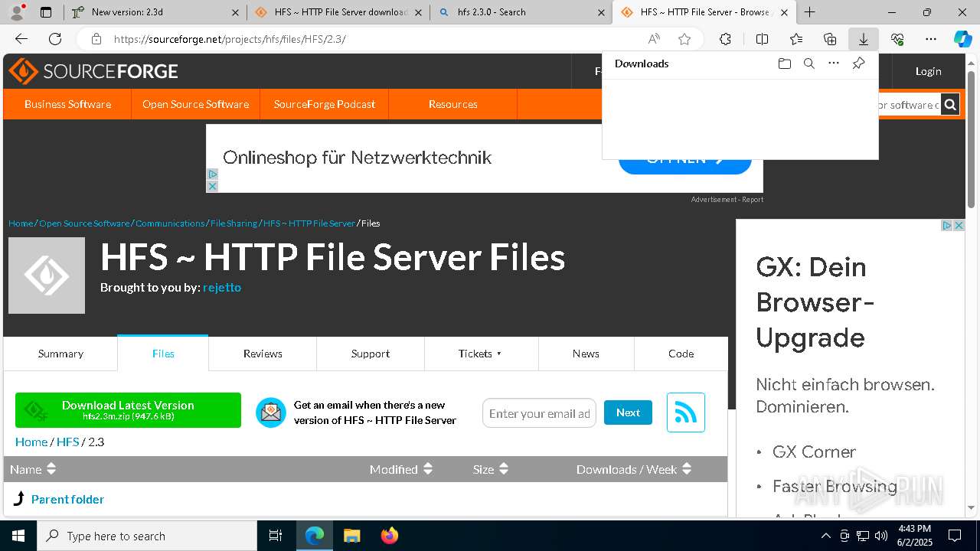Open File Explorer from taskbar
Screen dimensions: 980x551
pos(351,536)
